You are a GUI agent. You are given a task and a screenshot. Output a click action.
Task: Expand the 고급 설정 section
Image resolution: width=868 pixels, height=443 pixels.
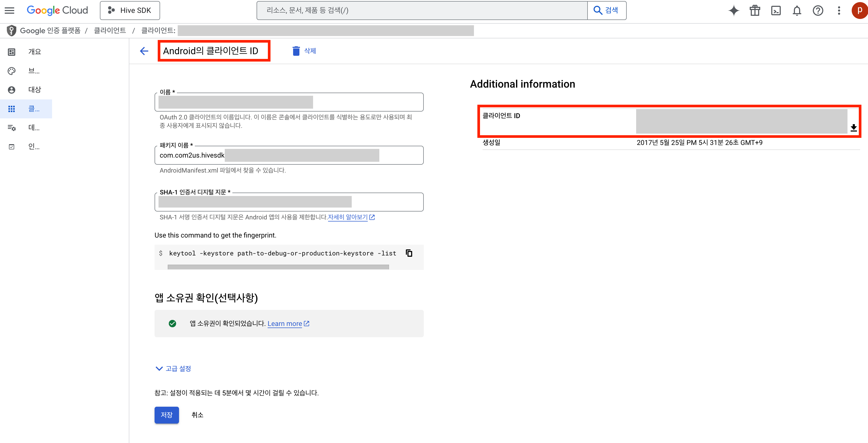(x=173, y=369)
